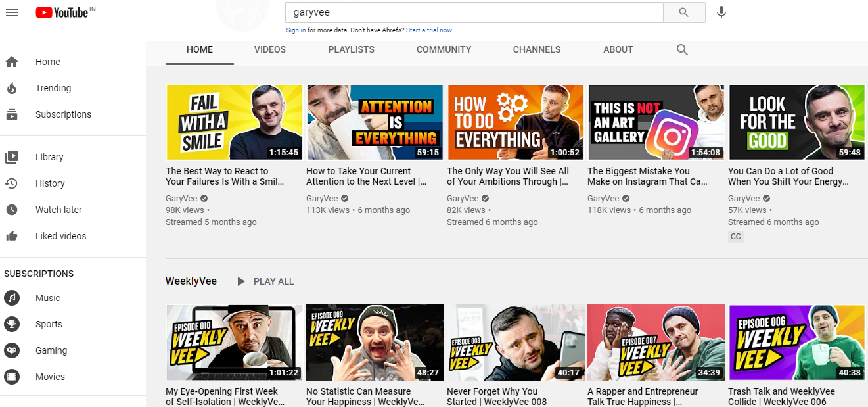Image resolution: width=868 pixels, height=407 pixels.
Task: Click title You Can Do a Lot of Good
Action: pos(788,176)
